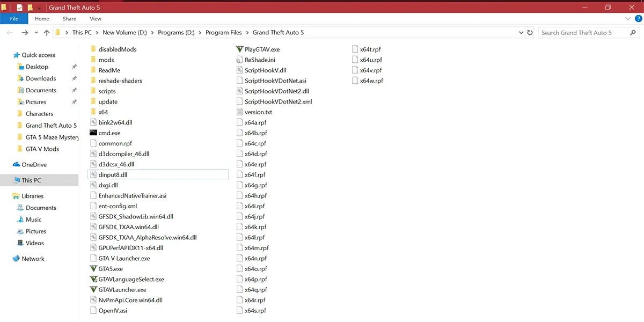The height and width of the screenshot is (322, 644).
Task: Navigate to Program Files breadcrumb
Action: [223, 33]
